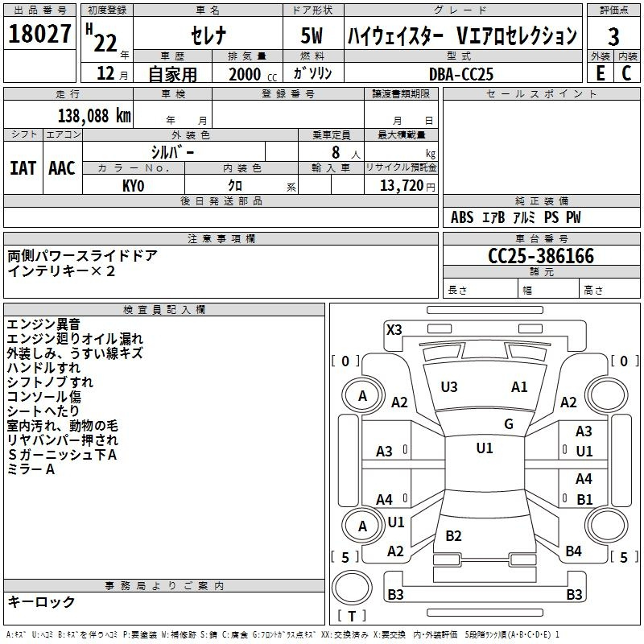Click the B1 mark on car diagram
Viewport: 644px width, 644px height.
[x=584, y=500]
